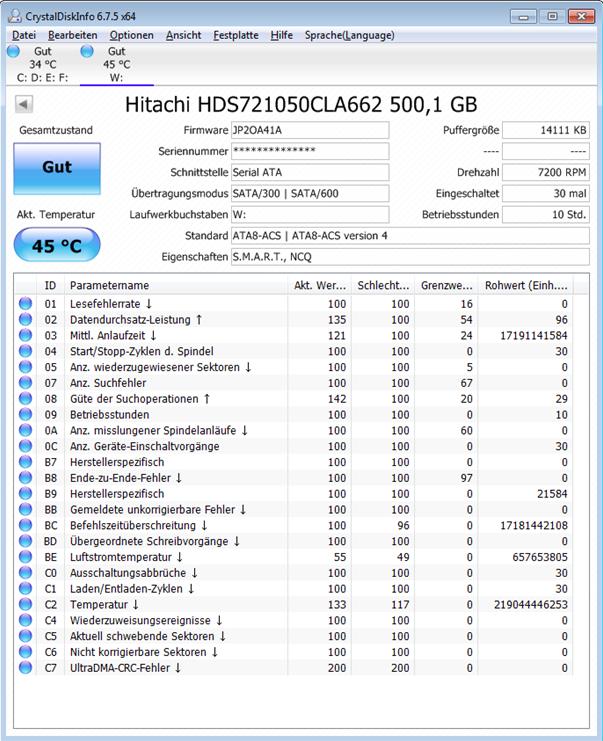Open the Ansicht menu
This screenshot has height=741, width=603.
coord(183,35)
